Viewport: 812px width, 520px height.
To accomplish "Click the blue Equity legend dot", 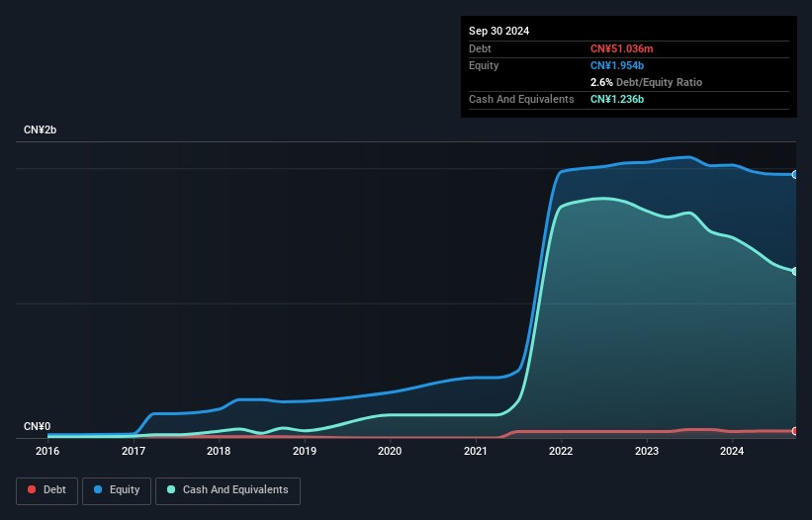I will tap(98, 489).
